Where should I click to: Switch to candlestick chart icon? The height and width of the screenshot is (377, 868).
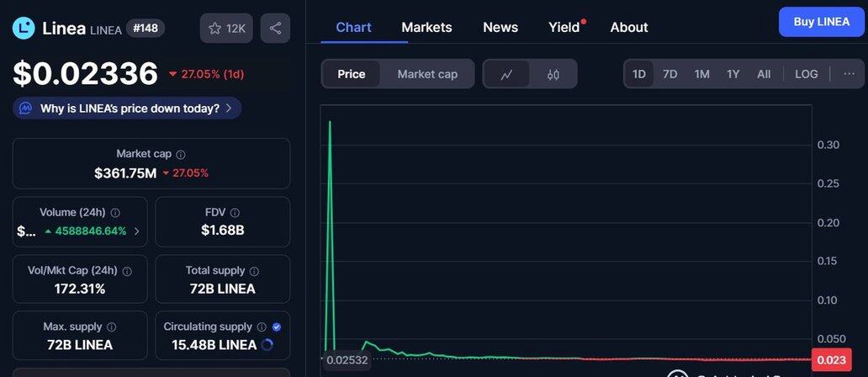coord(553,74)
